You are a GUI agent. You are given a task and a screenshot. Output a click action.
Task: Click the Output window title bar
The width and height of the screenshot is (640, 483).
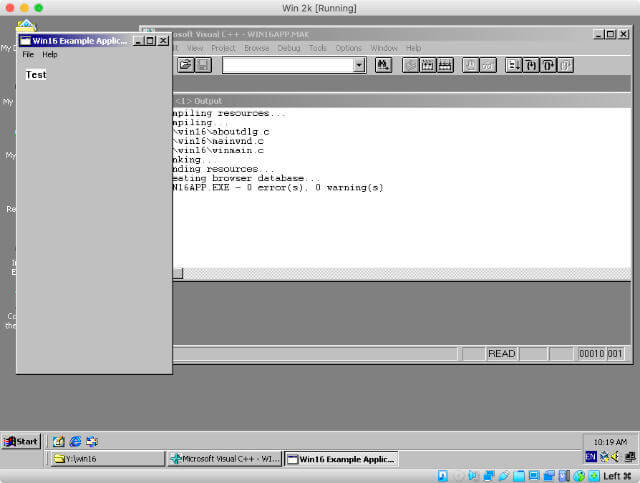[x=402, y=100]
